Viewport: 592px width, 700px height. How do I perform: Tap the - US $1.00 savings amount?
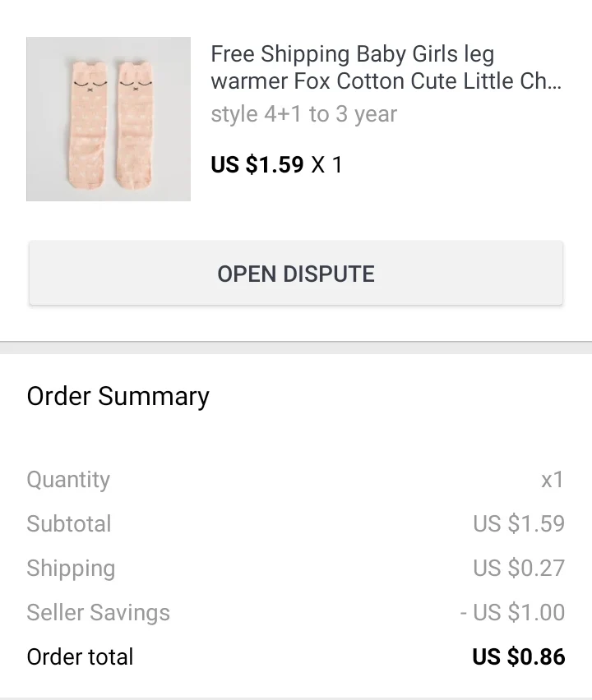(512, 613)
